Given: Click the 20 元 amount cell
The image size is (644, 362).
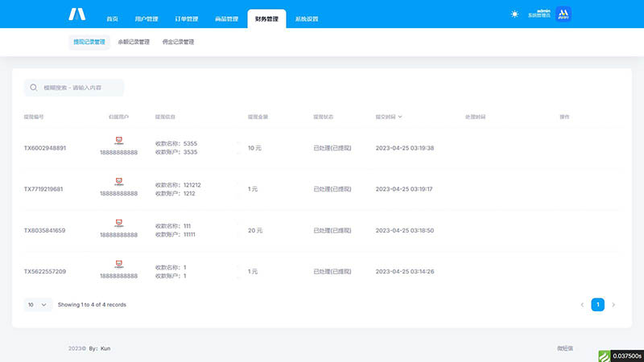Looking at the screenshot, I should (255, 231).
